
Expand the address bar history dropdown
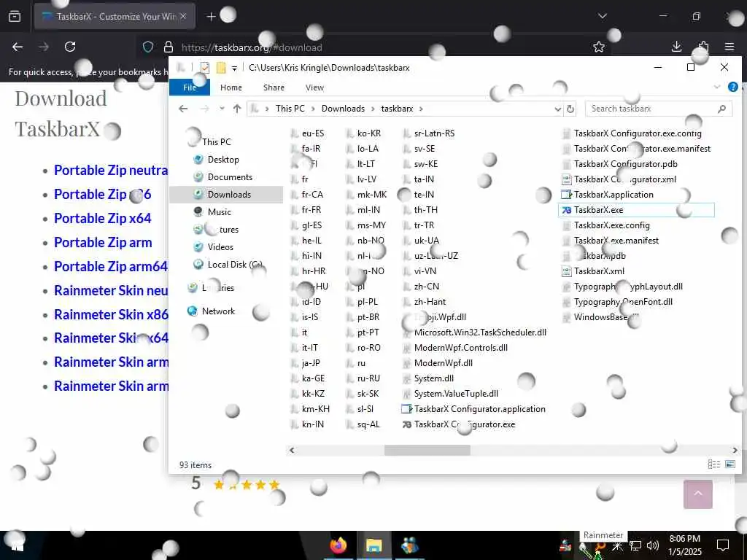[x=557, y=109]
